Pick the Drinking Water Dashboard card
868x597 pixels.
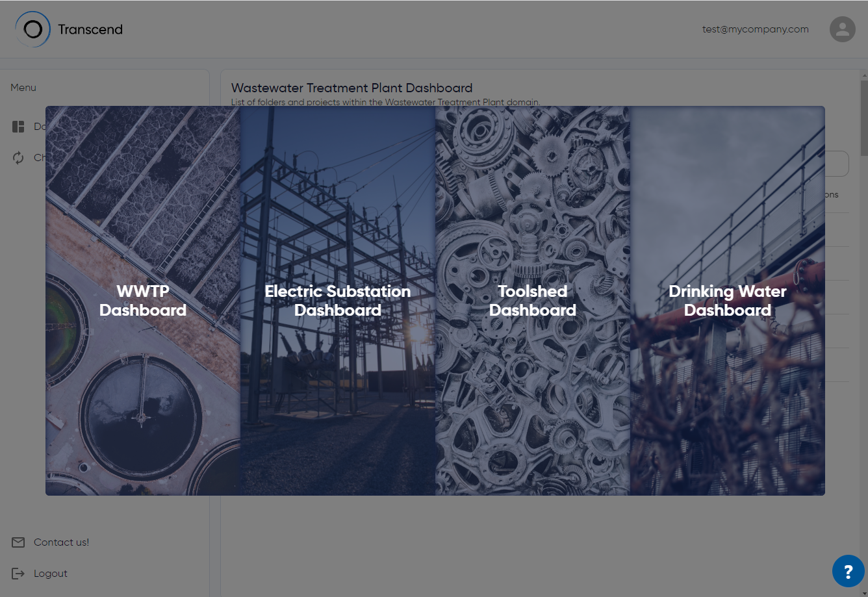pyautogui.click(x=728, y=301)
